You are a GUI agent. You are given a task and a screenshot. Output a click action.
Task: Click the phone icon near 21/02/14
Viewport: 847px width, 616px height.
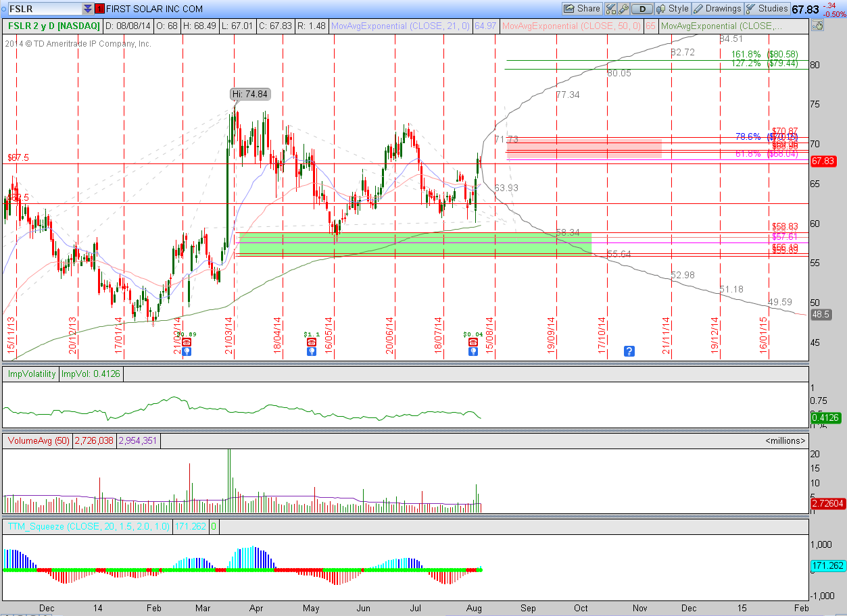pyautogui.click(x=187, y=342)
